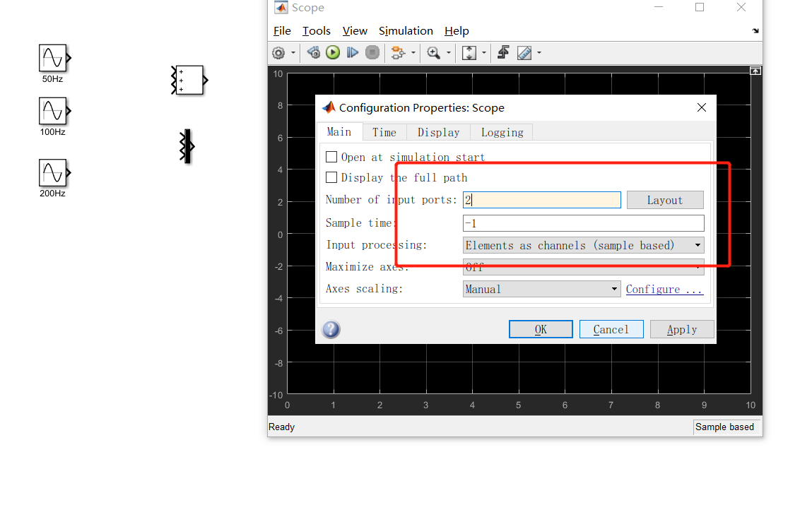
Task: Click the Highlight Simulink block icon
Action: (x=399, y=53)
